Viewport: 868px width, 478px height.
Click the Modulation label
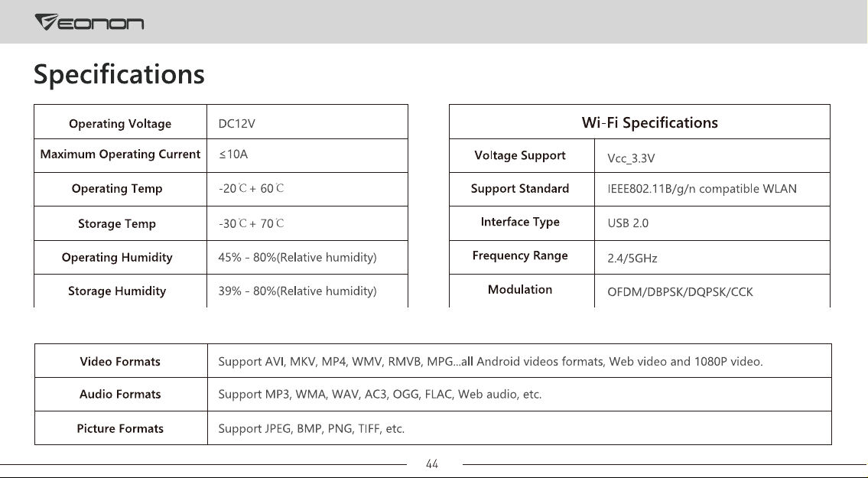pos(520,290)
